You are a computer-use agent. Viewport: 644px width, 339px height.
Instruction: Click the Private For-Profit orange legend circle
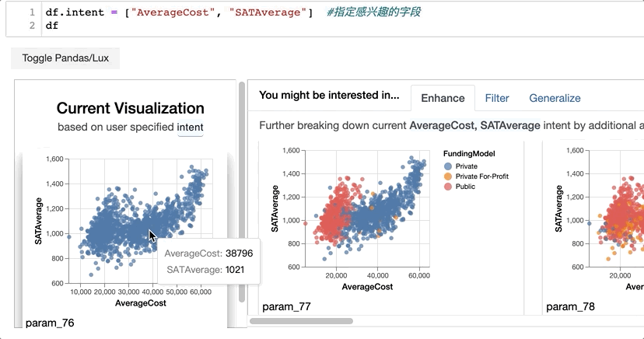[448, 176]
